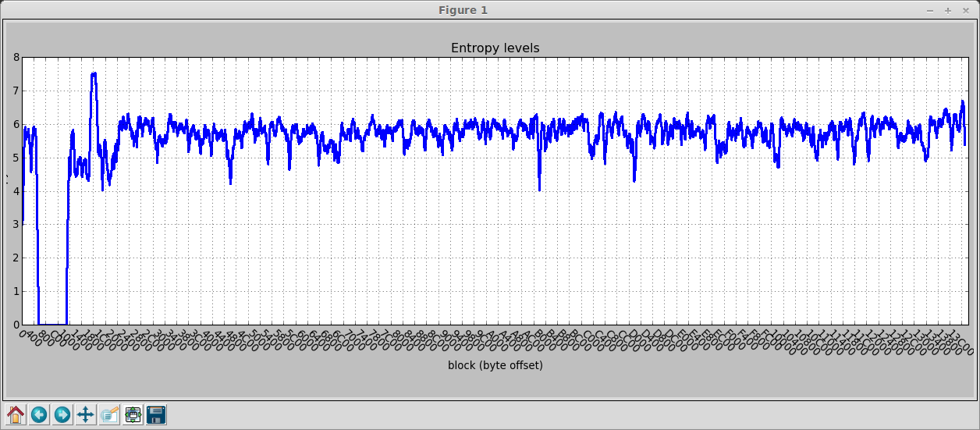The width and height of the screenshot is (980, 430).
Task: Select the Zoom to rectangle tool
Action: coord(109,414)
